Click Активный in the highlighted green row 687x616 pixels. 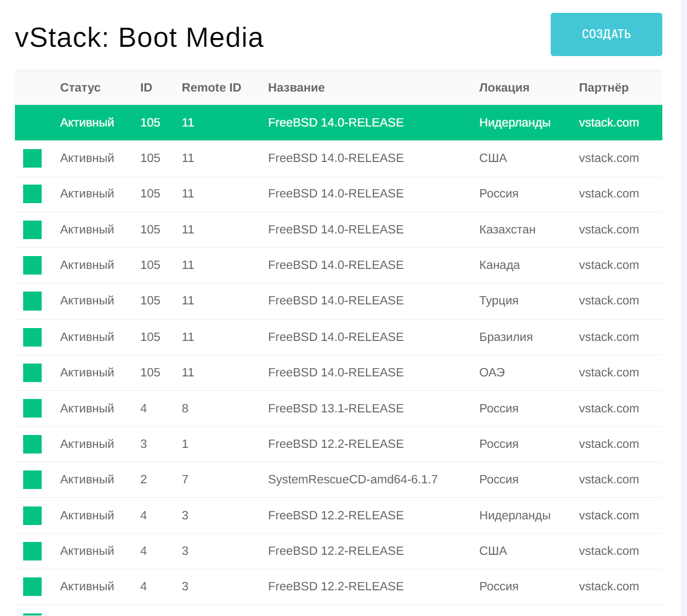tap(87, 122)
